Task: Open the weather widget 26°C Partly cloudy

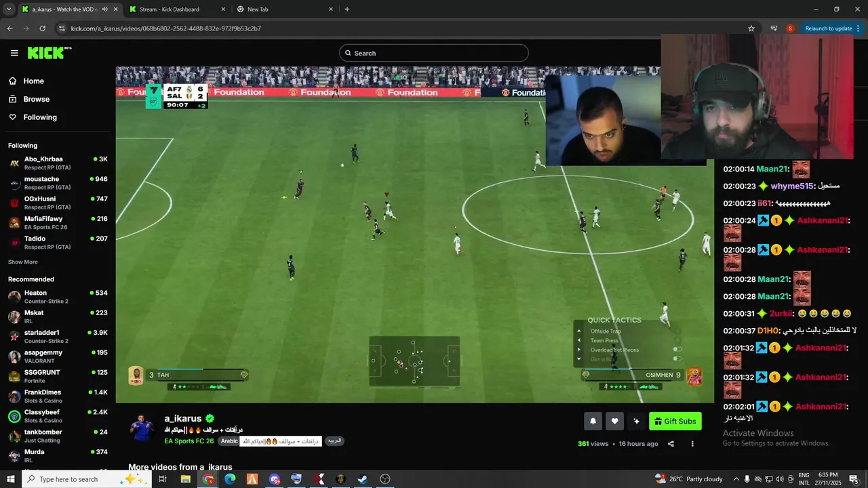Action: click(689, 479)
